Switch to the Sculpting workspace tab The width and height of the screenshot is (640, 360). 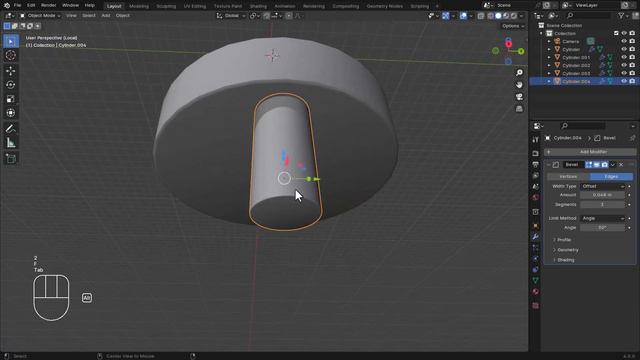click(166, 6)
